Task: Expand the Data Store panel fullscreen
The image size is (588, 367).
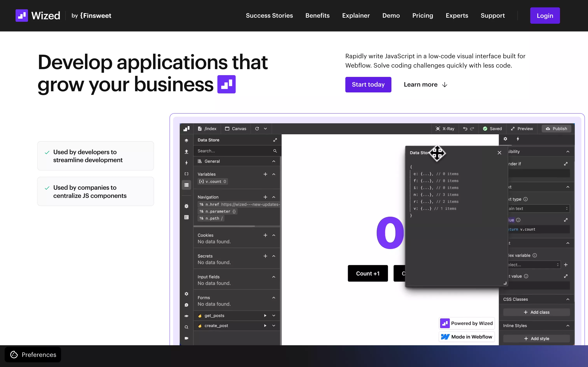Action: [x=275, y=140]
